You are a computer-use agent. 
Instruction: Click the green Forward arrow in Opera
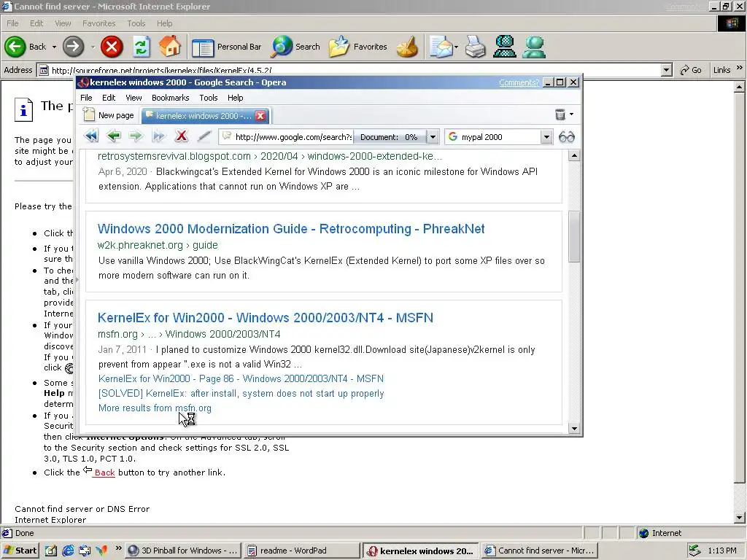136,136
